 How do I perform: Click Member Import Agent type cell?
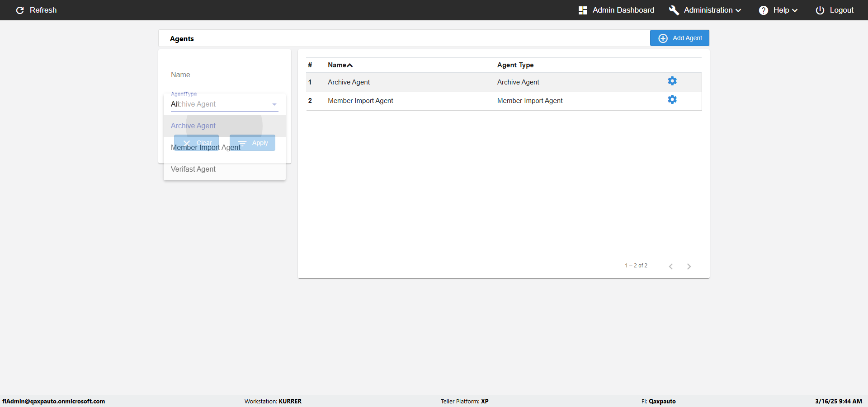pos(530,101)
